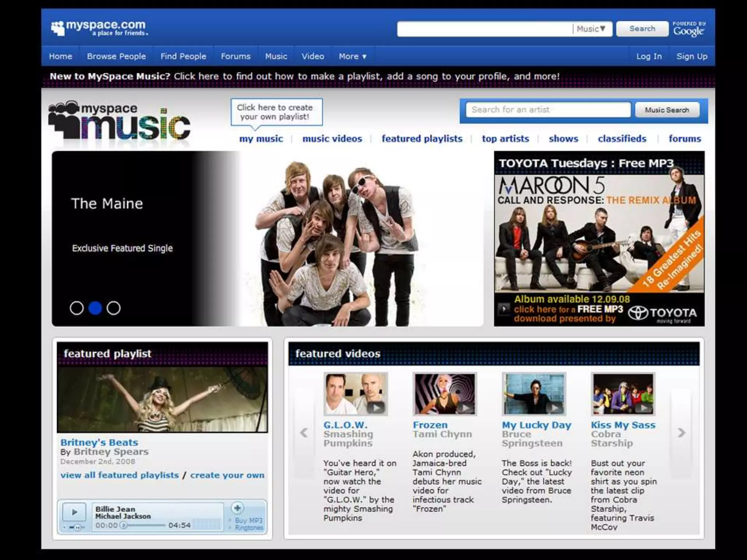Click the small speaker icon in player
The width and height of the screenshot is (747, 560).
pyautogui.click(x=65, y=528)
